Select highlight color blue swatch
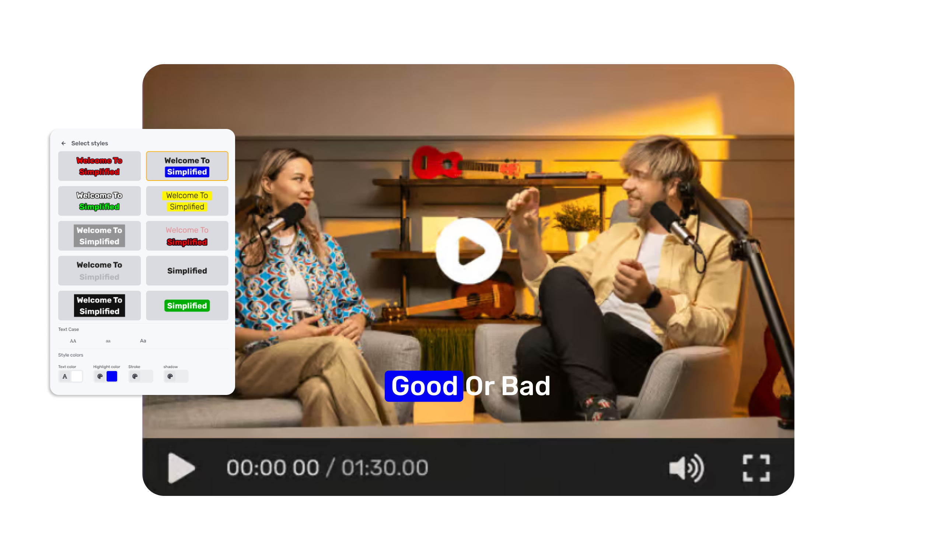Image resolution: width=936 pixels, height=560 pixels. pyautogui.click(x=112, y=376)
